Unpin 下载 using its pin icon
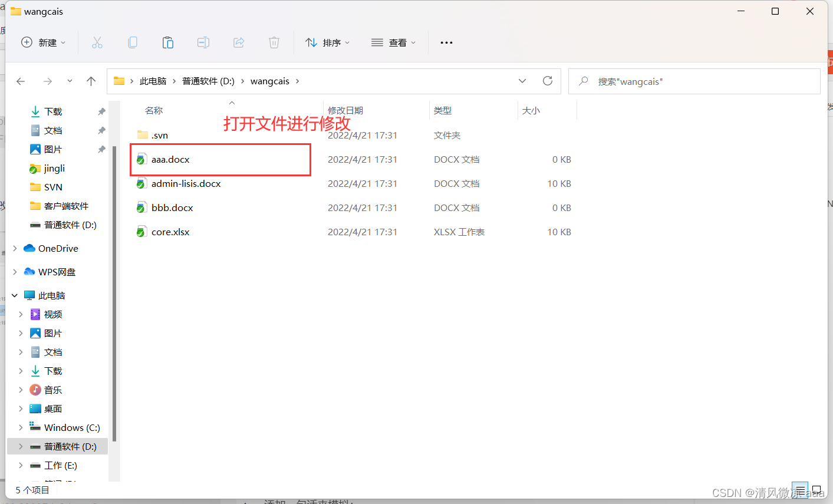833x504 pixels. (101, 111)
